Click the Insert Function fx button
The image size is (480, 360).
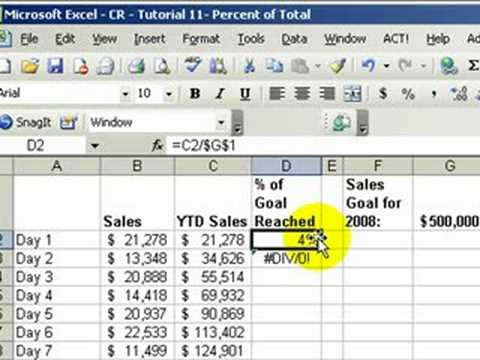(x=157, y=146)
